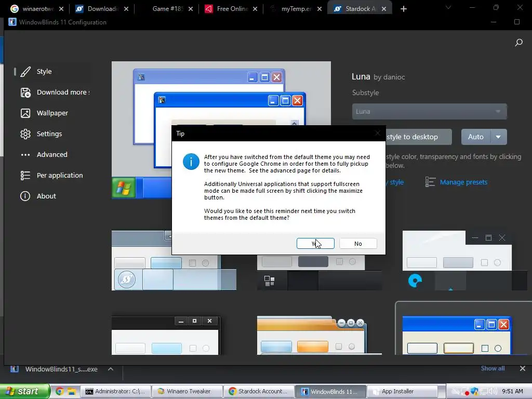532x399 pixels.
Task: Click File Explorer icon in quick launch
Action: click(x=71, y=392)
